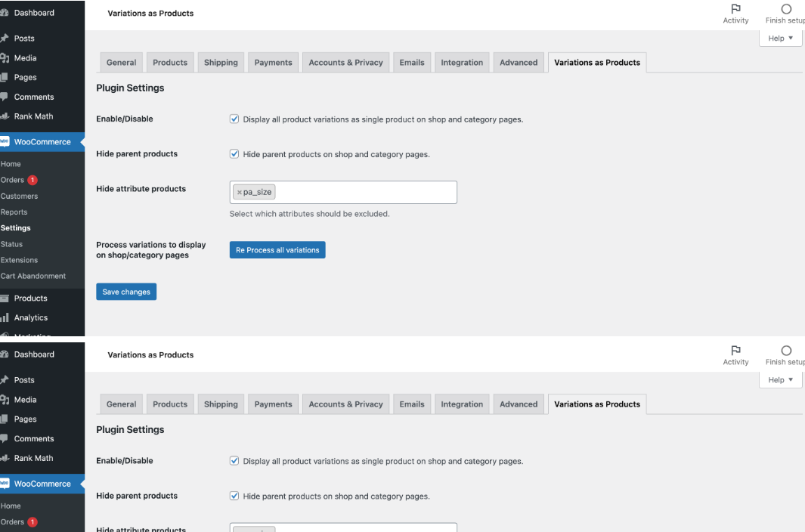Viewport: 805px width, 532px height.
Task: Toggle upper 'Display all product variations' checkbox
Action: (234, 119)
